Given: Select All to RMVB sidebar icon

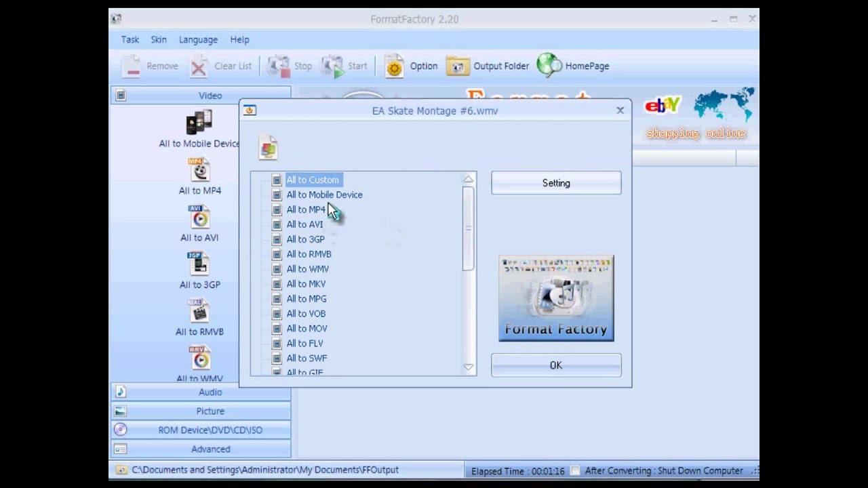Looking at the screenshot, I should [x=199, y=311].
